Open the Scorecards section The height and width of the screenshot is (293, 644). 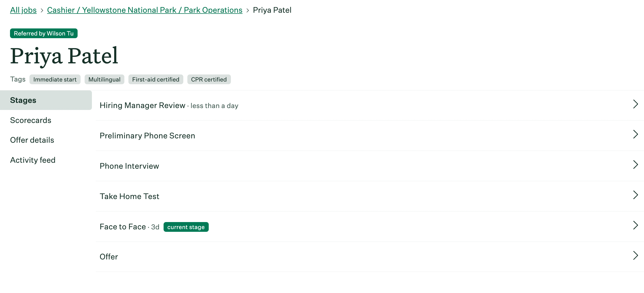tap(30, 120)
